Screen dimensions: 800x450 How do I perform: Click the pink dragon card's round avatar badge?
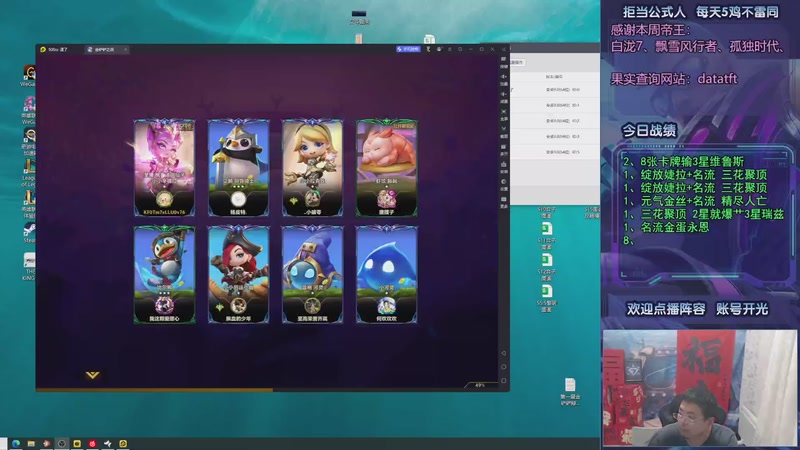pyautogui.click(x=386, y=199)
